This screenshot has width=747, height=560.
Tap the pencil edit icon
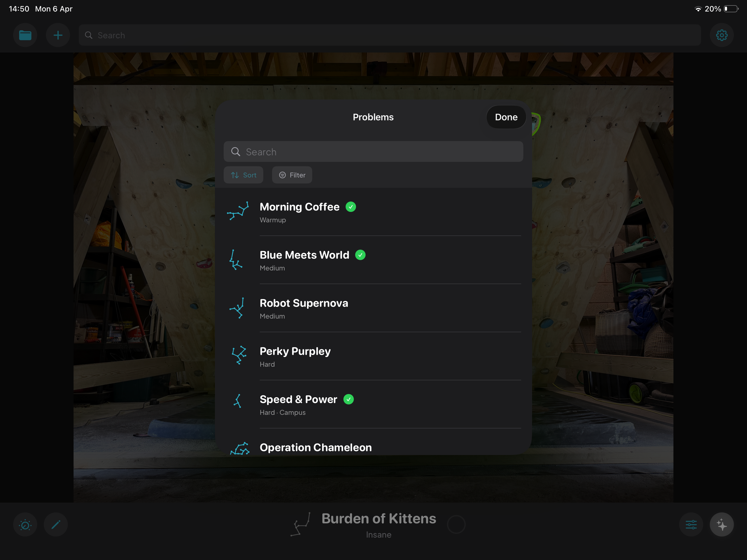56,525
